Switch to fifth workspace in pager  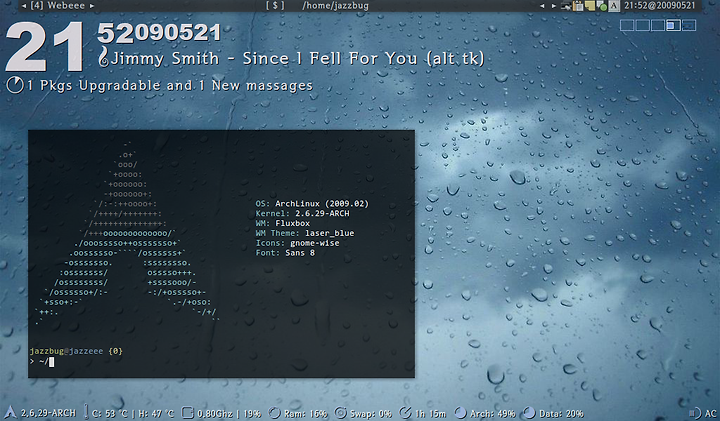tap(689, 25)
